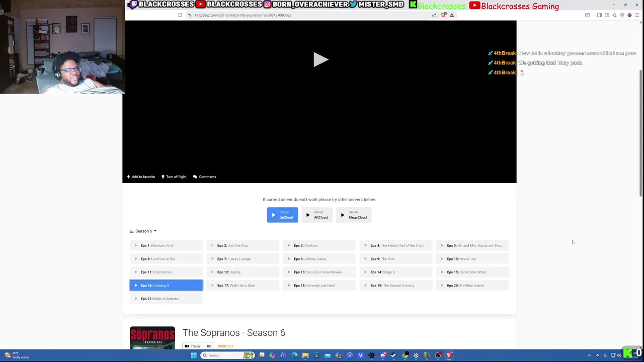Watch the Trailer
Viewport: 644px width, 362px height.
coord(192,346)
